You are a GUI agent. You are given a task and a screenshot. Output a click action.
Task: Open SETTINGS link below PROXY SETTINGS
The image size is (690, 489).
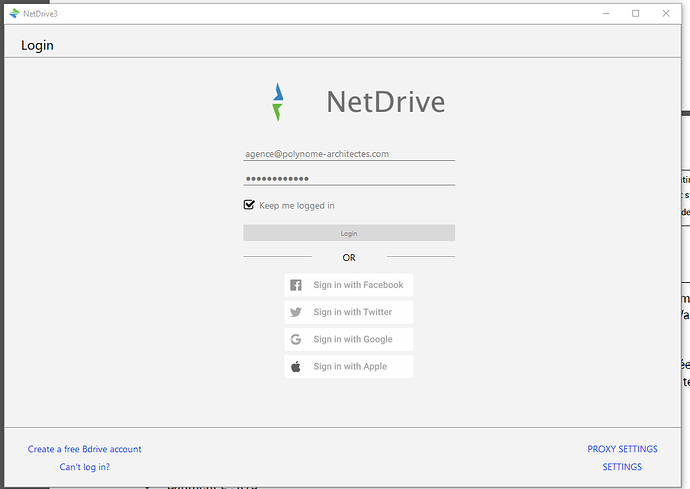coord(622,467)
